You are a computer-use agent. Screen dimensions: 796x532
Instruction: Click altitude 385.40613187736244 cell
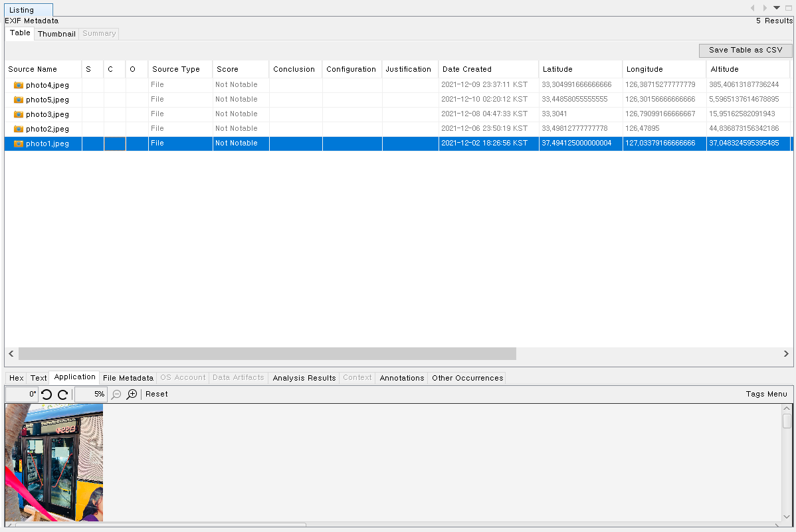tap(748, 85)
